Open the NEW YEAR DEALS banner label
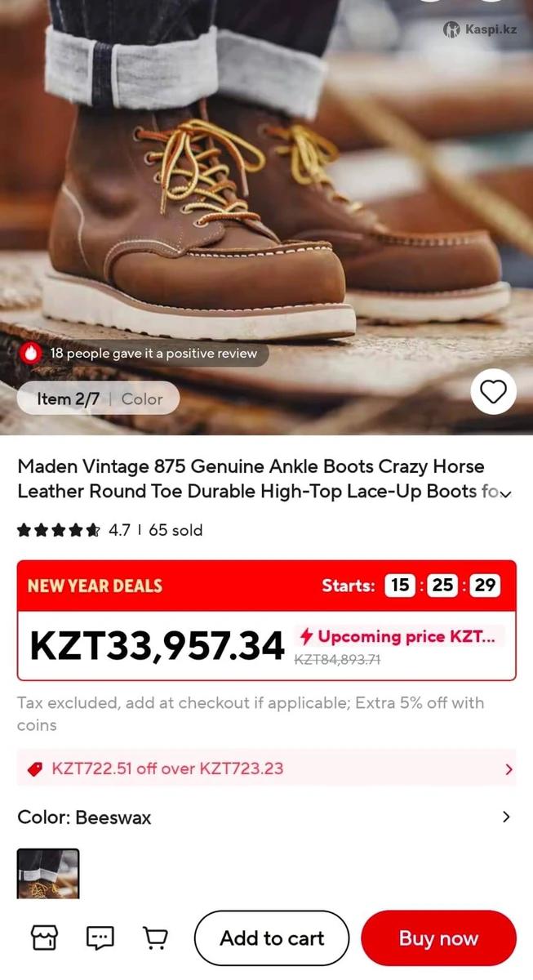The height and width of the screenshot is (980, 533). (95, 586)
